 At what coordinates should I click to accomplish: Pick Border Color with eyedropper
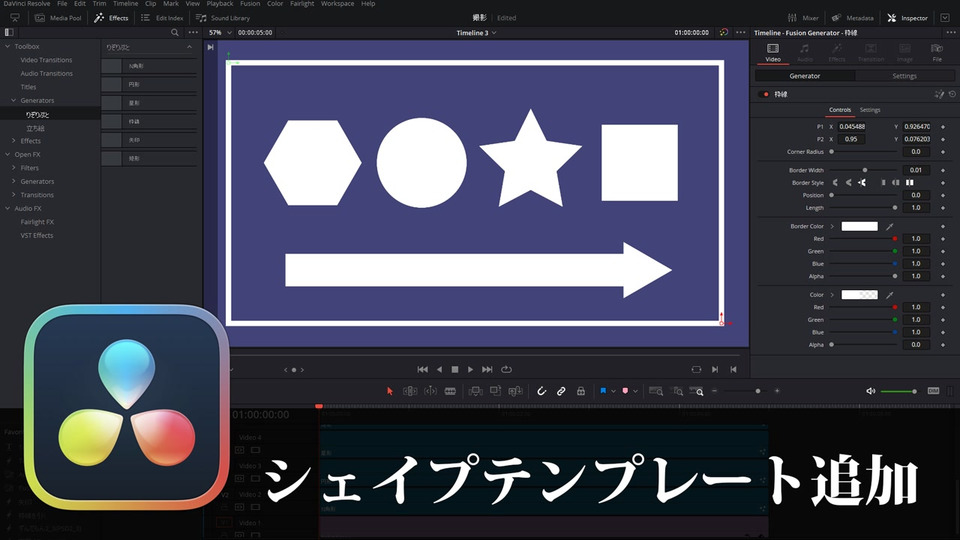pos(890,227)
